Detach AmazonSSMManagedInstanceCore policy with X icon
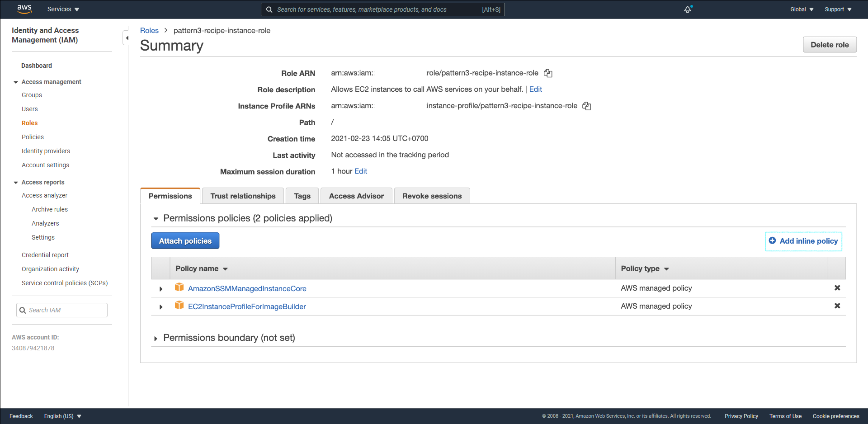This screenshot has height=424, width=868. pyautogui.click(x=837, y=288)
